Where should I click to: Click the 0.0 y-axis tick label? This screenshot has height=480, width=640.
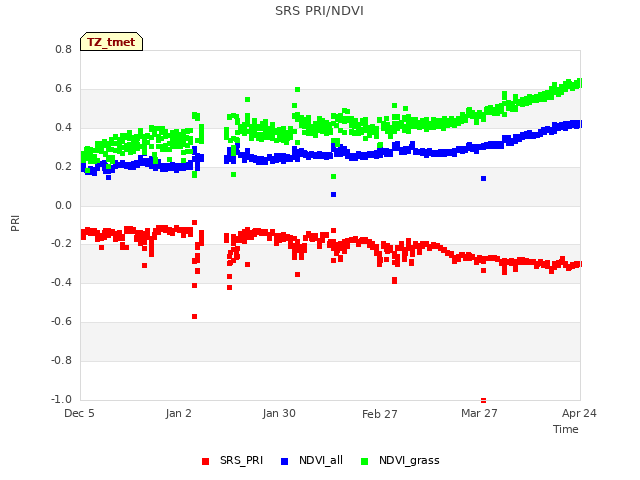[63, 205]
